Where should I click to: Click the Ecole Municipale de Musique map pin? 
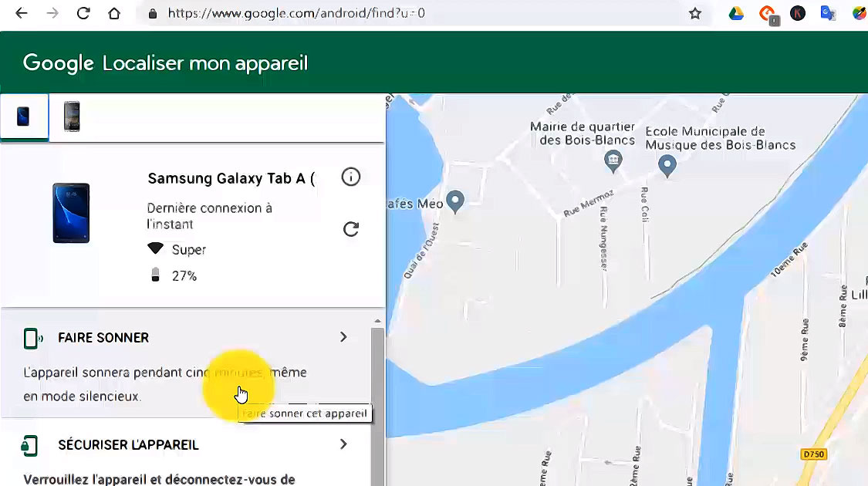coord(667,166)
